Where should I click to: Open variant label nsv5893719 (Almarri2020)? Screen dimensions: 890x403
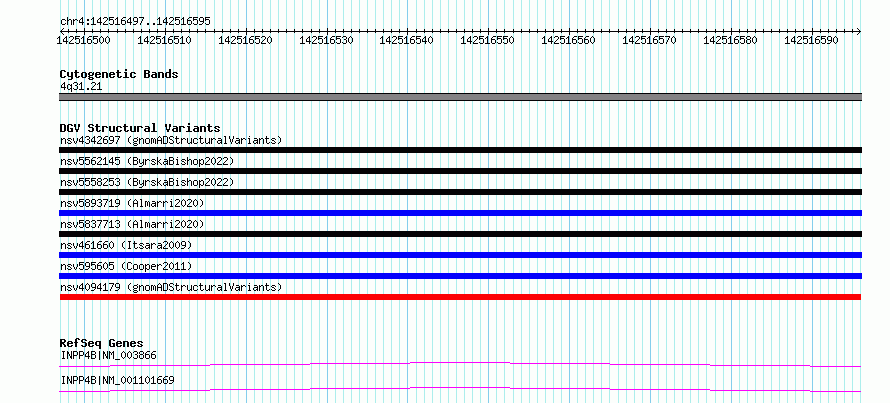[x=132, y=203]
